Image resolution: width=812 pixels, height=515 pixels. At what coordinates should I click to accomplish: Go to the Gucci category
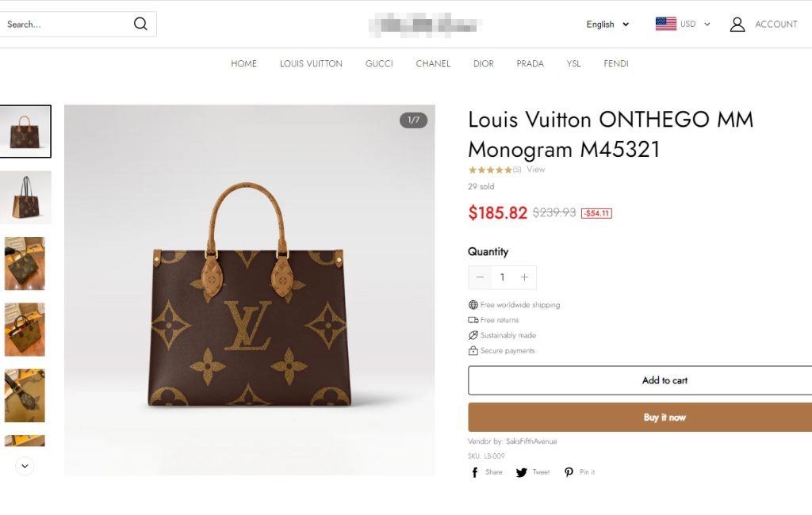pos(379,63)
